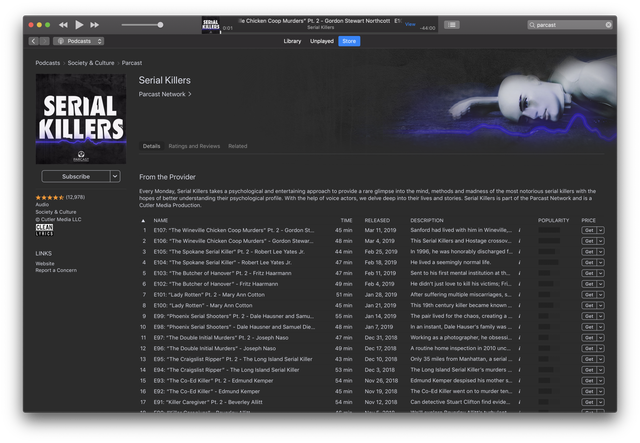
Task: Open the Up Next list icon
Action: pyautogui.click(x=452, y=24)
